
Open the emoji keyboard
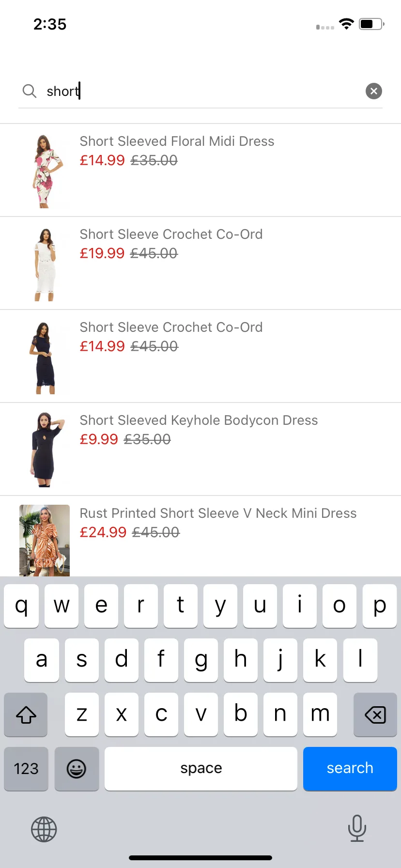click(77, 769)
